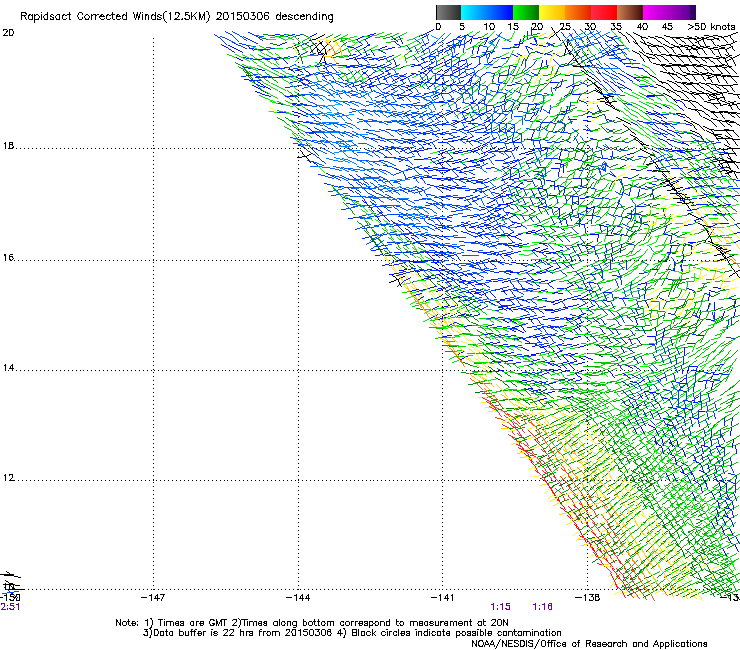Image resolution: width=740 pixels, height=650 pixels.
Task: Click the '45' legend label
Action: click(667, 27)
